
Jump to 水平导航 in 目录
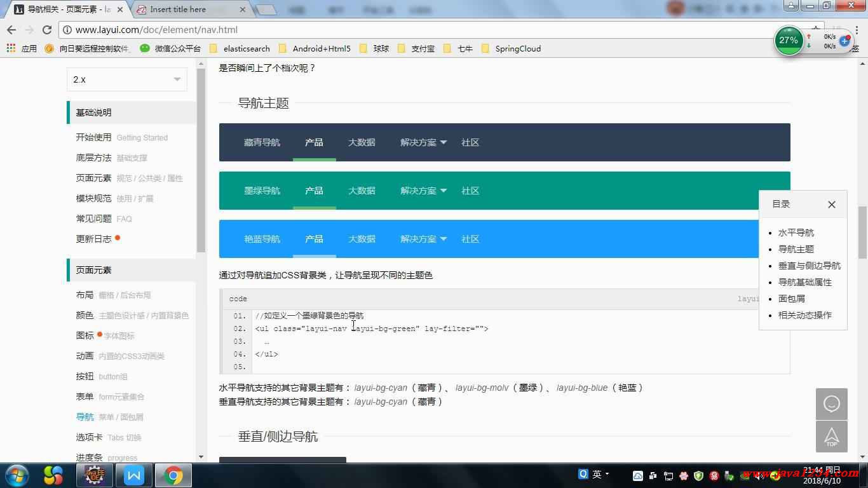(x=796, y=233)
